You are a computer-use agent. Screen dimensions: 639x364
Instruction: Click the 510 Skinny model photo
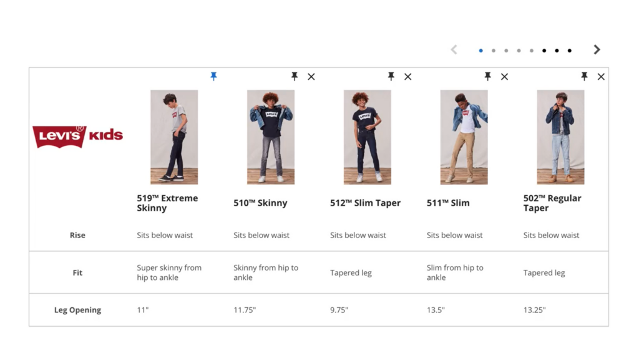[x=270, y=137]
